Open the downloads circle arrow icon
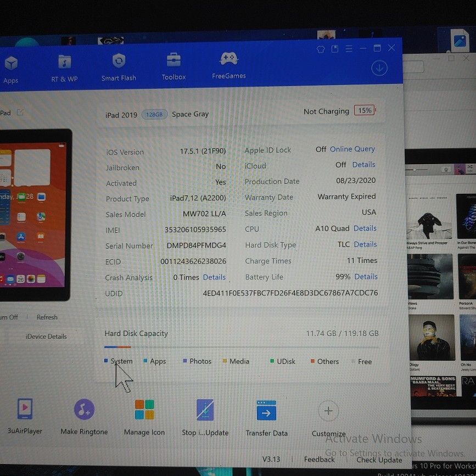The image size is (476, 476). coord(379,68)
